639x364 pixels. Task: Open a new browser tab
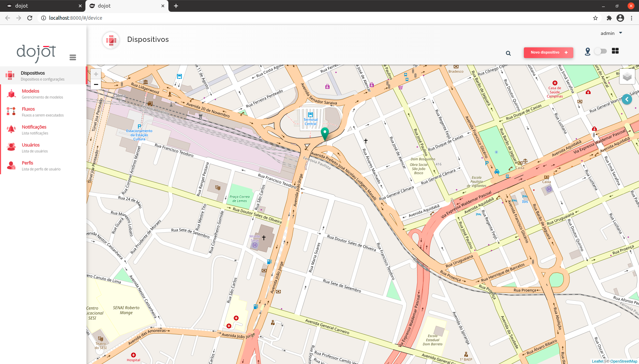click(176, 6)
